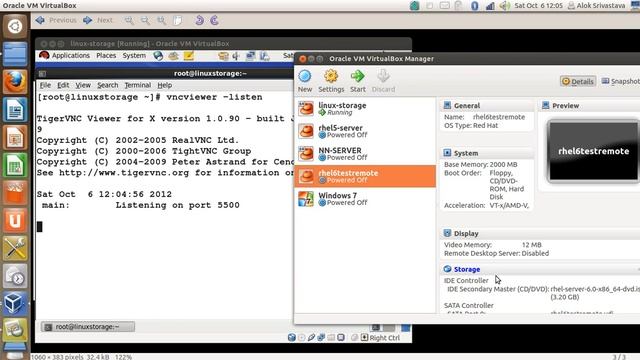Click the hard disk activity status icon

coord(291,338)
